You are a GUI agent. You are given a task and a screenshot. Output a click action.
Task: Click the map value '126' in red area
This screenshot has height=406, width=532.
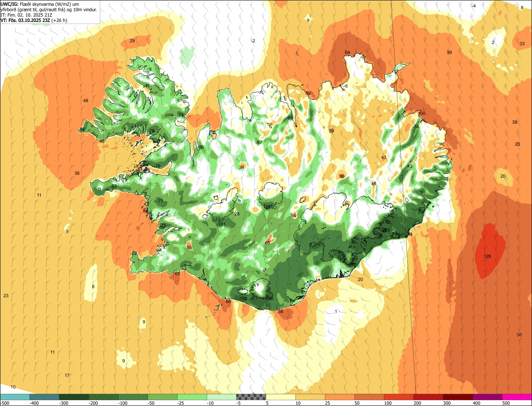point(487,256)
